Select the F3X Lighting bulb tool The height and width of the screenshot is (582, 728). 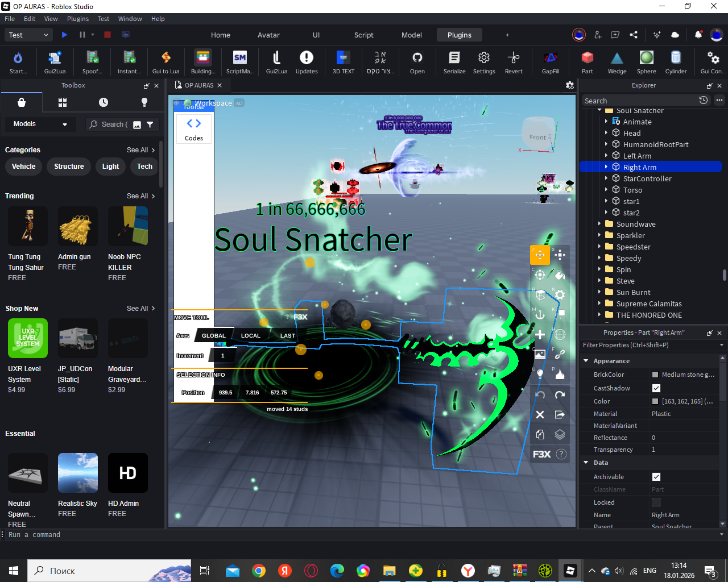540,375
